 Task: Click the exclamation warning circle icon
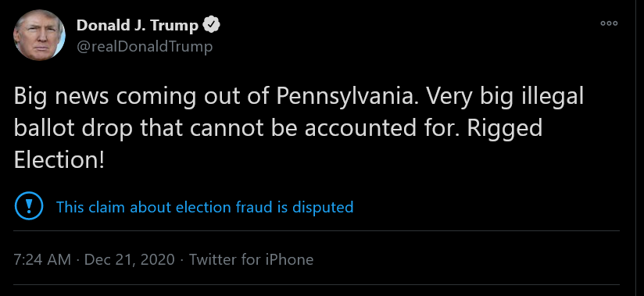29,206
